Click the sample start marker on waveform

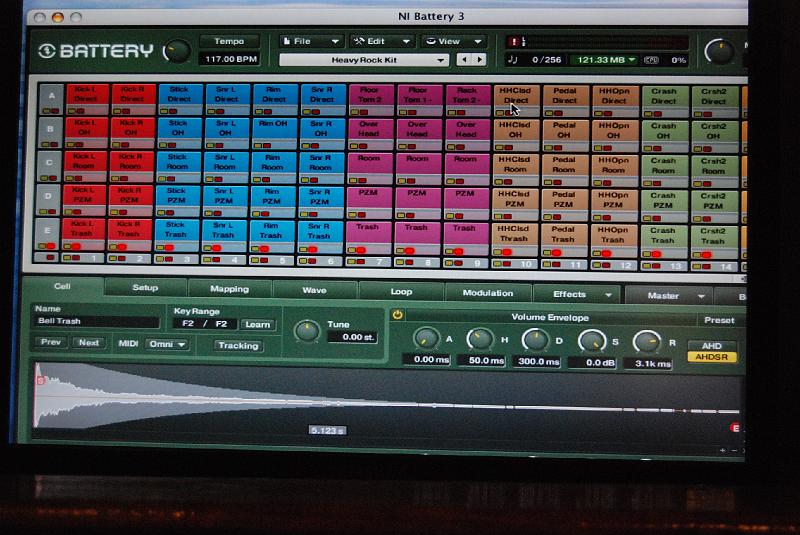[x=40, y=380]
